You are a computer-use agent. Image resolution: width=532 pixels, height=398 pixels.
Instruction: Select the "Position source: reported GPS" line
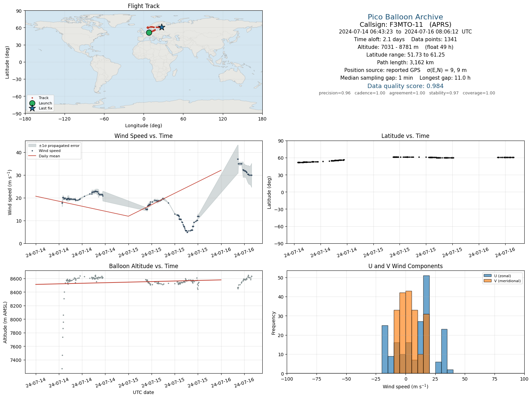(x=382, y=70)
